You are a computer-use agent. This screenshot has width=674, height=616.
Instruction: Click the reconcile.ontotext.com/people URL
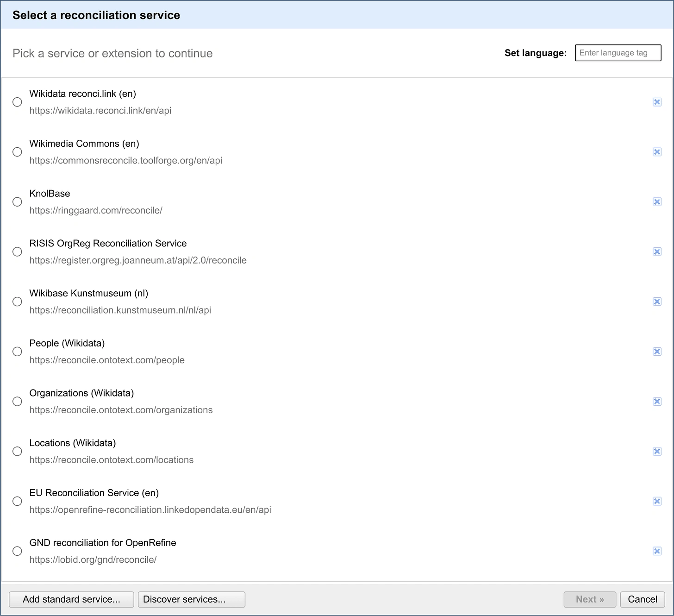pos(107,360)
